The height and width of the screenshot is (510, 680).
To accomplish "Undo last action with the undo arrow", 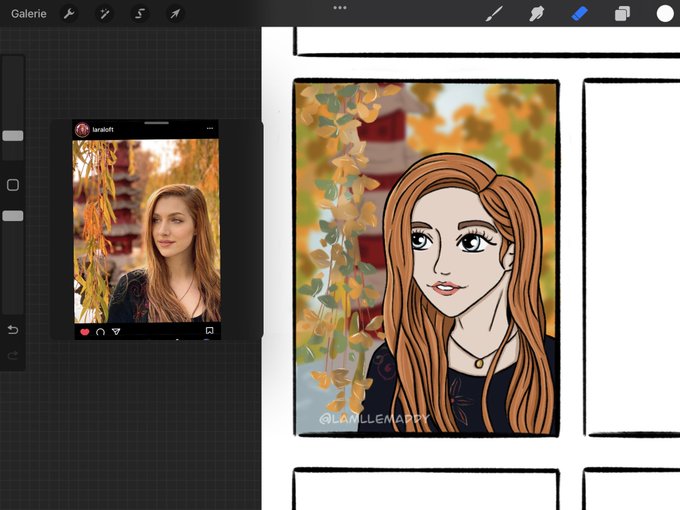I will coord(13,330).
